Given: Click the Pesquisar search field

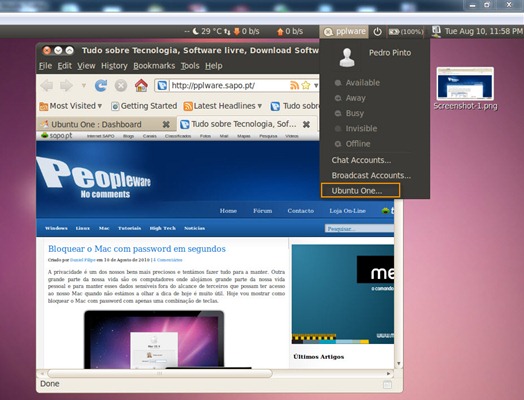Looking at the screenshot, I should pos(359,229).
